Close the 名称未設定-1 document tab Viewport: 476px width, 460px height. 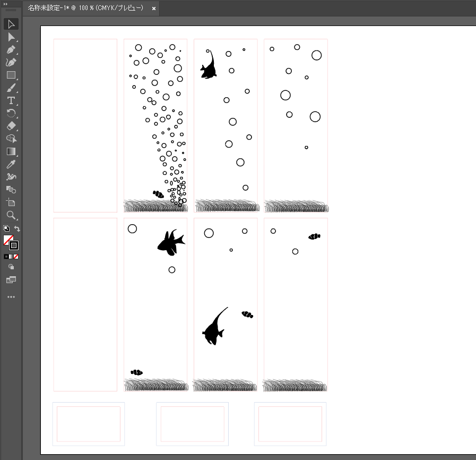[154, 9]
